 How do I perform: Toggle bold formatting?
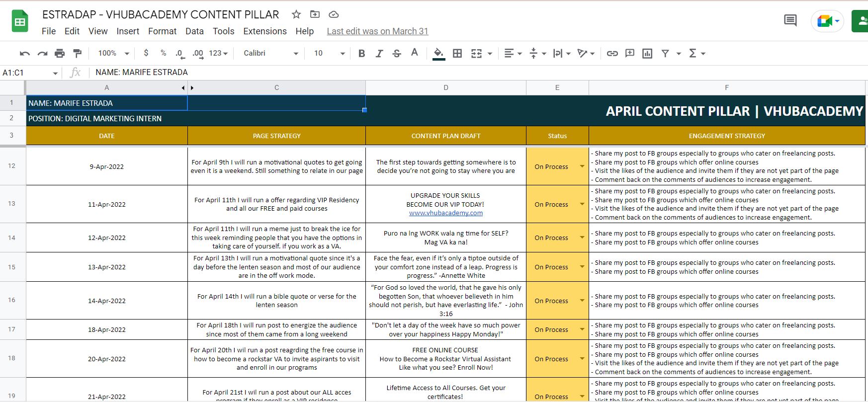click(x=361, y=53)
